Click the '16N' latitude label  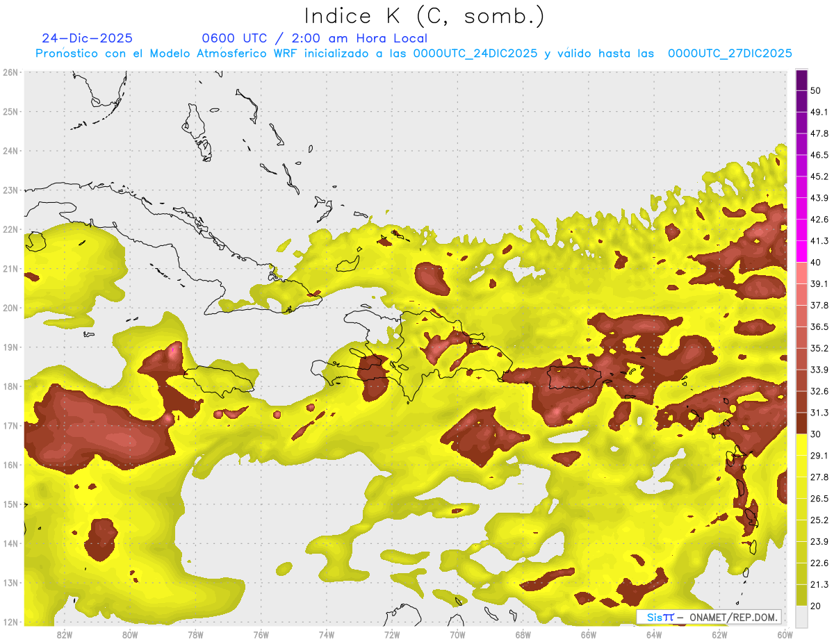point(10,465)
